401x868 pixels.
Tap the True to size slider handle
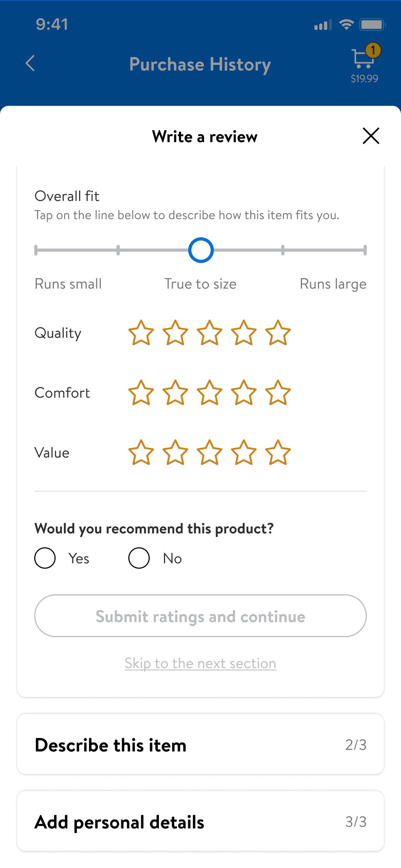201,250
